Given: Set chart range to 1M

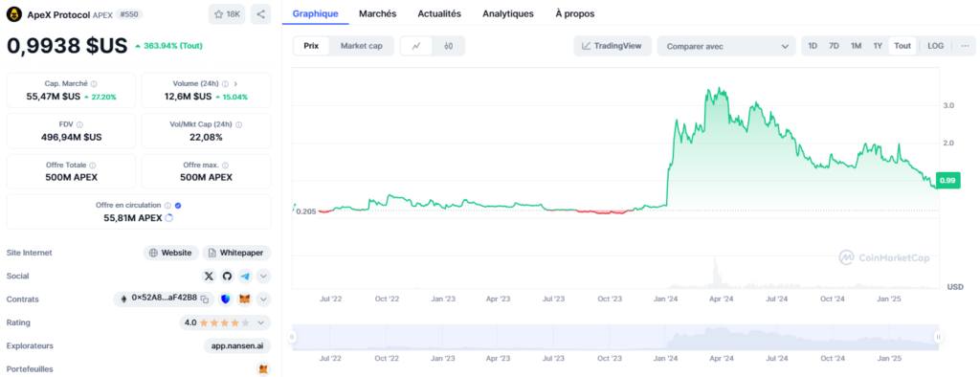Looking at the screenshot, I should (x=857, y=46).
